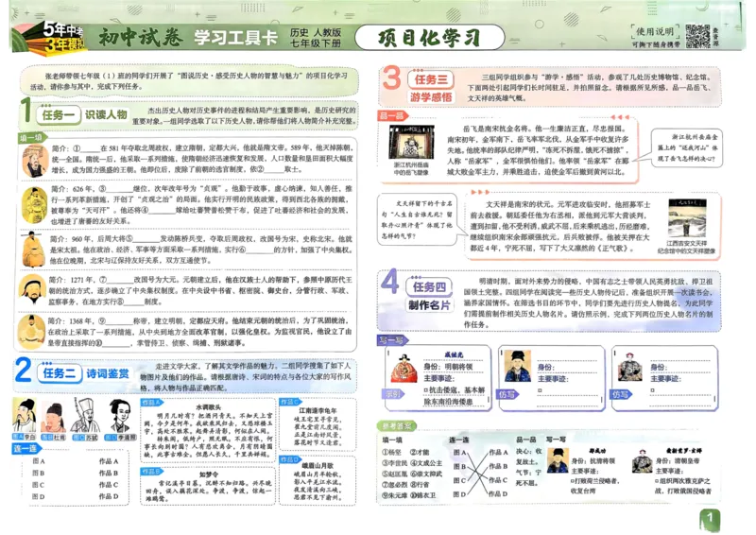Click 图A in the 连一连 exercise box
The height and width of the screenshot is (535, 756).
pyautogui.click(x=39, y=461)
